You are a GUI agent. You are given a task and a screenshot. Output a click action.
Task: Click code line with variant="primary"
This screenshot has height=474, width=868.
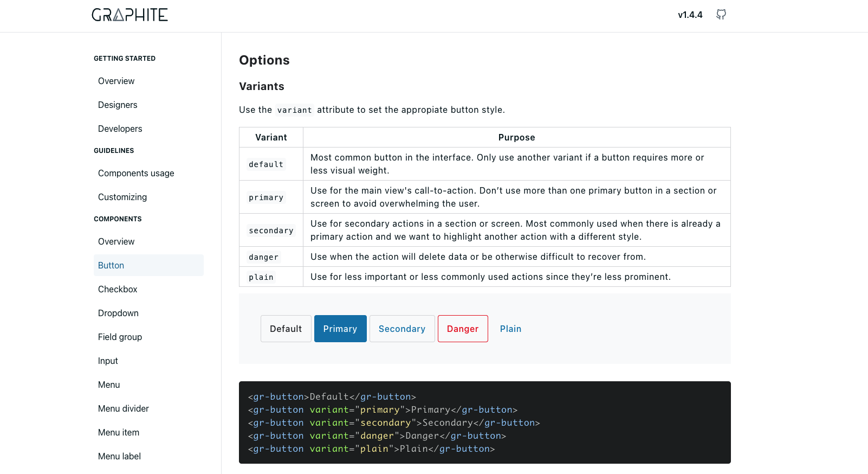pos(383,409)
